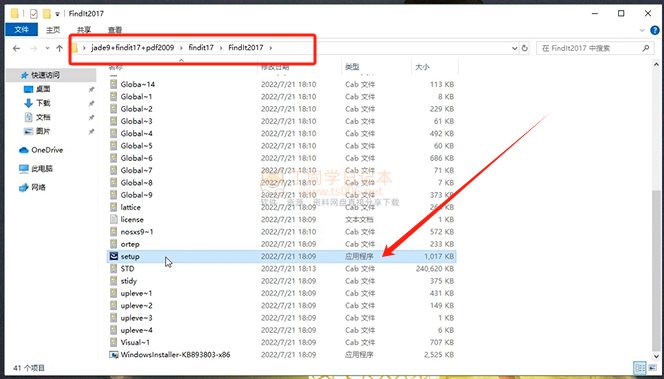Select the Global~1 file
The image size is (664, 379).
pyautogui.click(x=136, y=97)
